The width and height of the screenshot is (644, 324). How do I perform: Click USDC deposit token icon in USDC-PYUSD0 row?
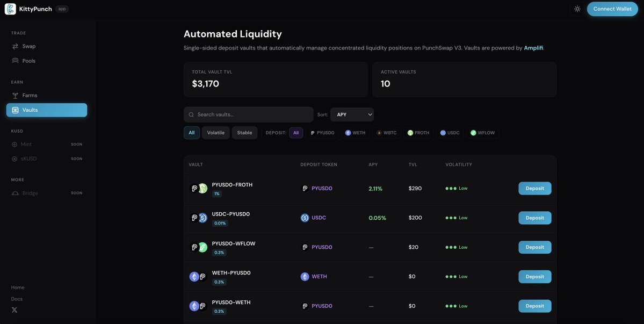point(305,218)
